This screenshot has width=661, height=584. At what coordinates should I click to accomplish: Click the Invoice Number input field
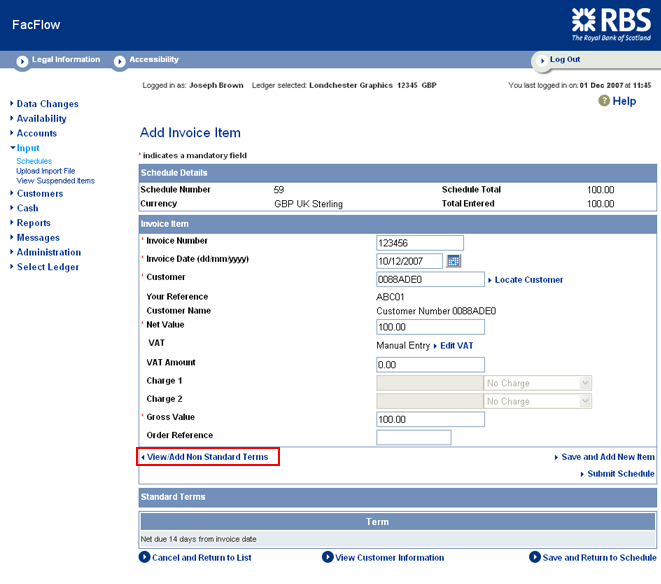(420, 243)
